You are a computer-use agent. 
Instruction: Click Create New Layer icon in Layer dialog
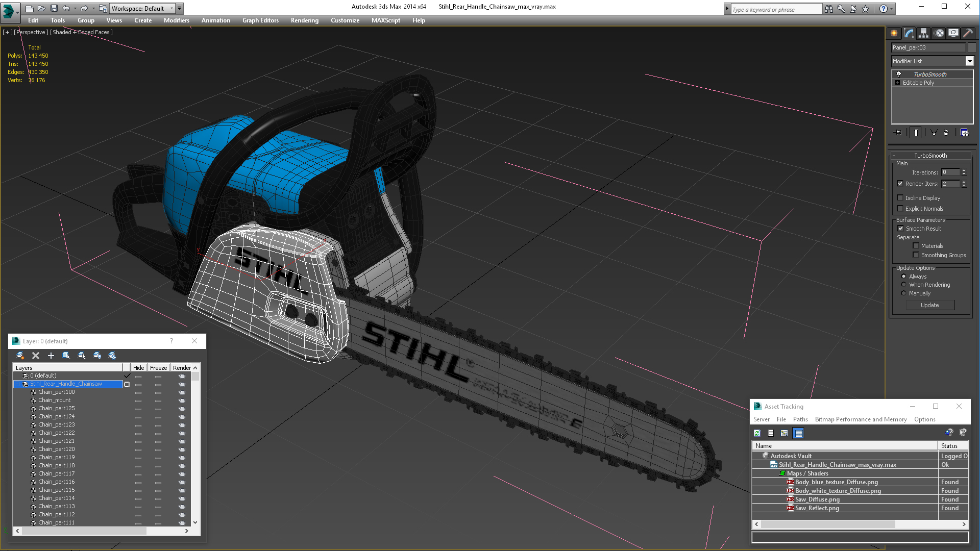[20, 356]
